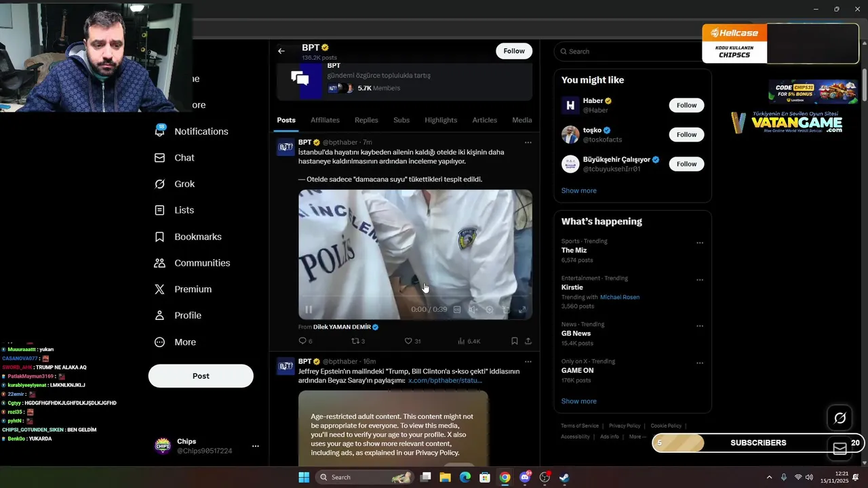This screenshot has width=868, height=488.
Task: Follow the toşko account
Action: [686, 134]
